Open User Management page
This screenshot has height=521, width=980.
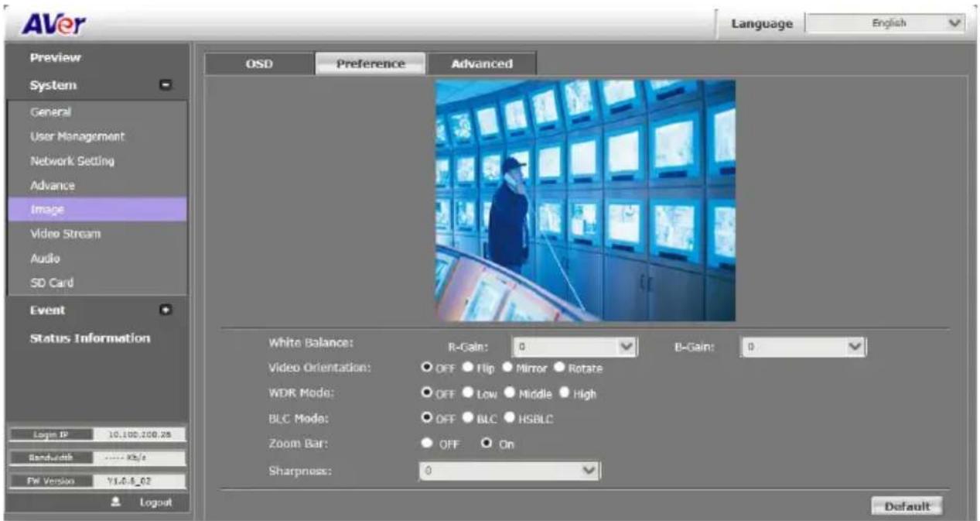[x=77, y=137]
